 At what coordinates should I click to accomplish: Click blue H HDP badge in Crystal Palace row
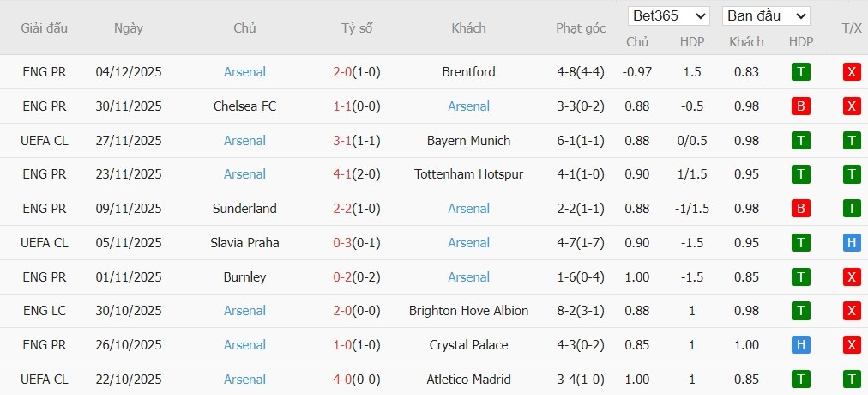pyautogui.click(x=800, y=345)
